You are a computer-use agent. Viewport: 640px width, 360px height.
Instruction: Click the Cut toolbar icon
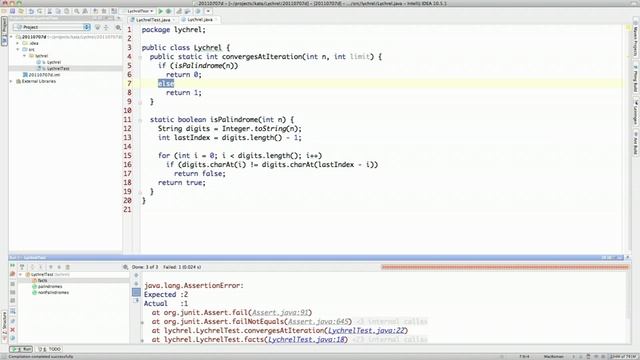point(49,11)
